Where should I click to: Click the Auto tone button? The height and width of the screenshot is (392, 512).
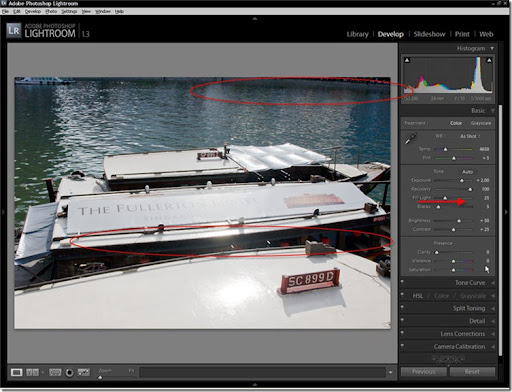[x=468, y=172]
